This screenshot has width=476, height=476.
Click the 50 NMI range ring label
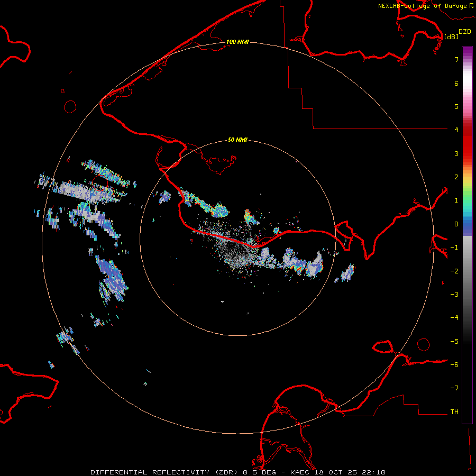[237, 140]
